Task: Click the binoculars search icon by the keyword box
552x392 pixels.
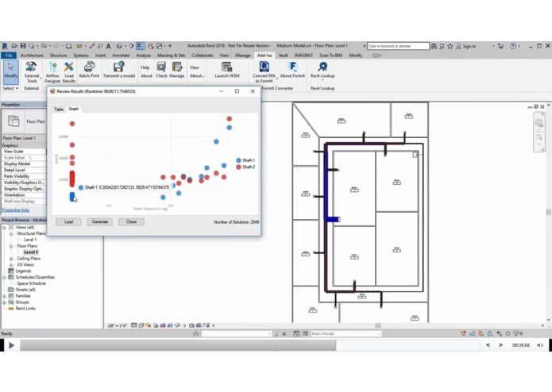Action: pyautogui.click(x=434, y=46)
